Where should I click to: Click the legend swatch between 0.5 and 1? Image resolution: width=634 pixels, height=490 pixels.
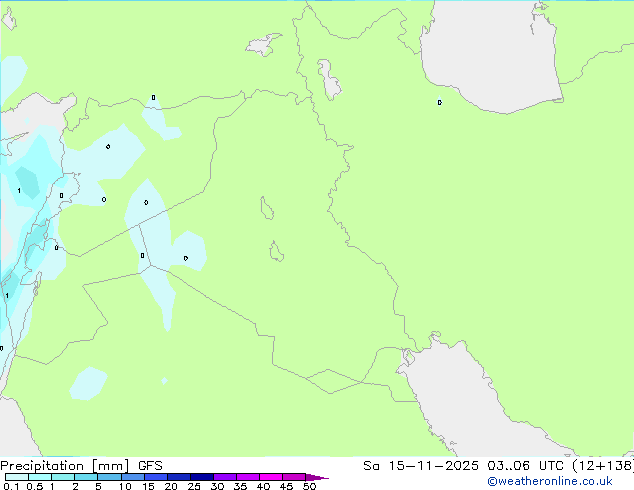[40, 477]
